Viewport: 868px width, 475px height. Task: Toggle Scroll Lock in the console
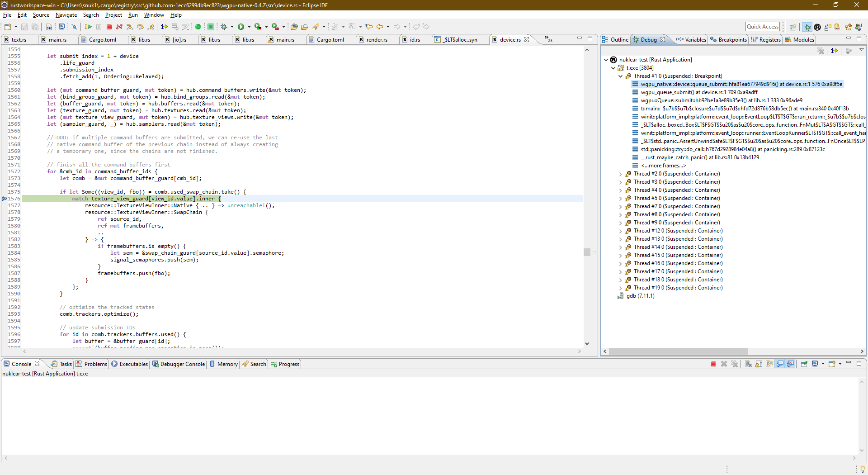(759, 364)
